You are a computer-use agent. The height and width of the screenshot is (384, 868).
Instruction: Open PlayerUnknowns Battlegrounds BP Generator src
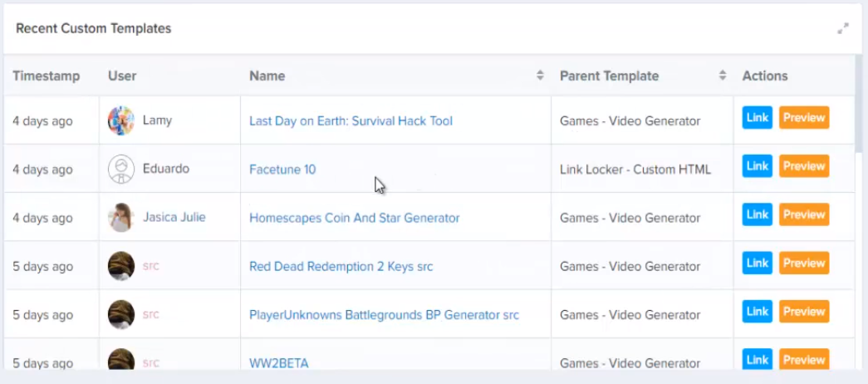[385, 315]
